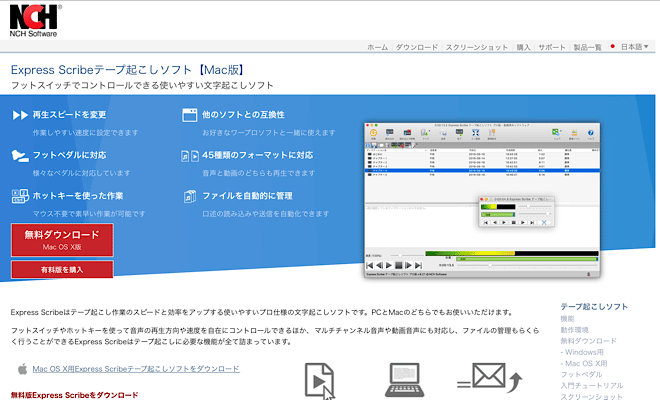Open the Mac OS X用Express Scribeテープ起こしソフトをダウンロード link

[x=136, y=369]
